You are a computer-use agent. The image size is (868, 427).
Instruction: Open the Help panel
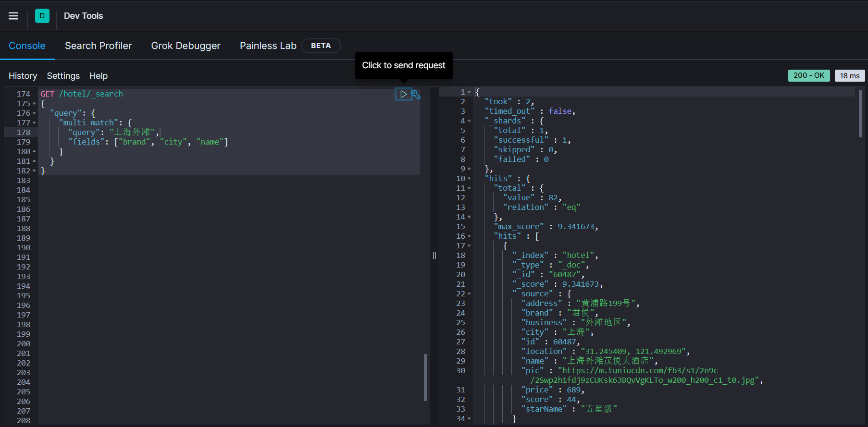click(x=99, y=76)
